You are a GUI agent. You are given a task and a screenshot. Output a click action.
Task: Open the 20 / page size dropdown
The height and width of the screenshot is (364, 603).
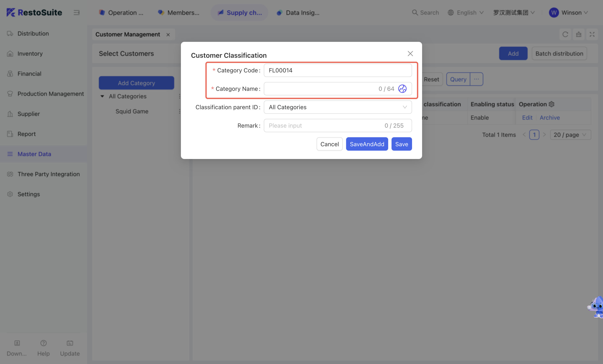point(570,135)
